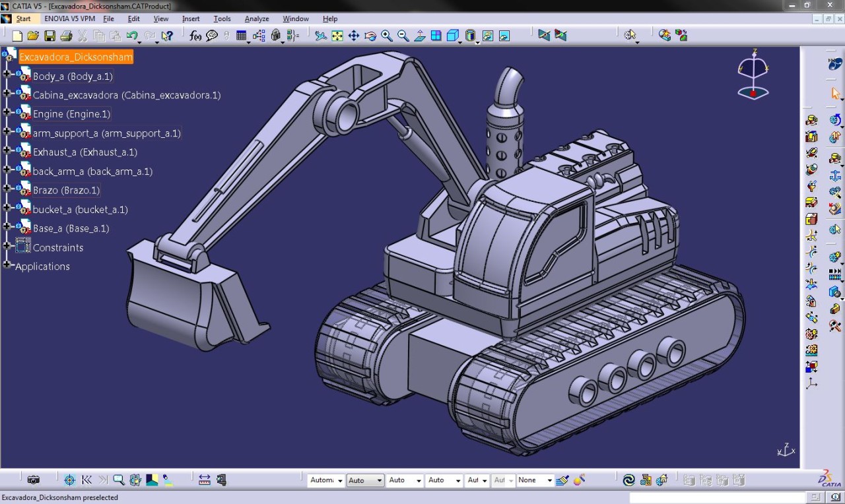Click the Fit All In icon
Viewport: 845px width, 504px height.
[337, 36]
